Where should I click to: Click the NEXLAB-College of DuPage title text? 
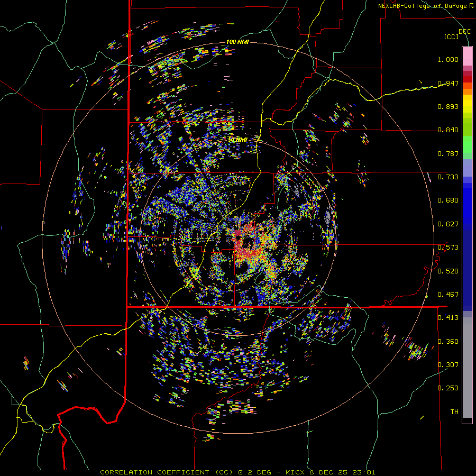click(423, 6)
